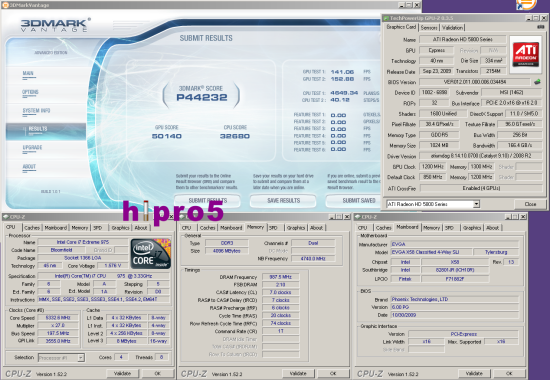Open the About tab in right CPU-Z window

coord(492,228)
